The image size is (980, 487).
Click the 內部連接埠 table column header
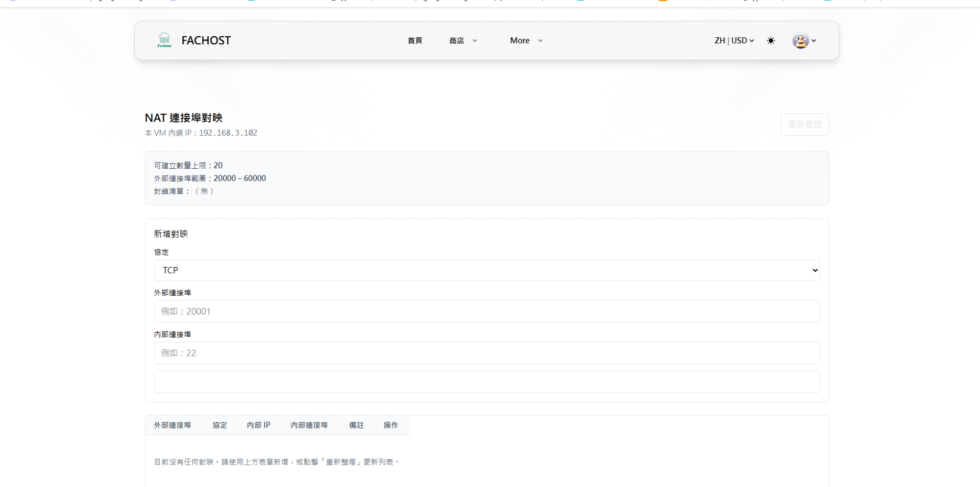point(309,425)
